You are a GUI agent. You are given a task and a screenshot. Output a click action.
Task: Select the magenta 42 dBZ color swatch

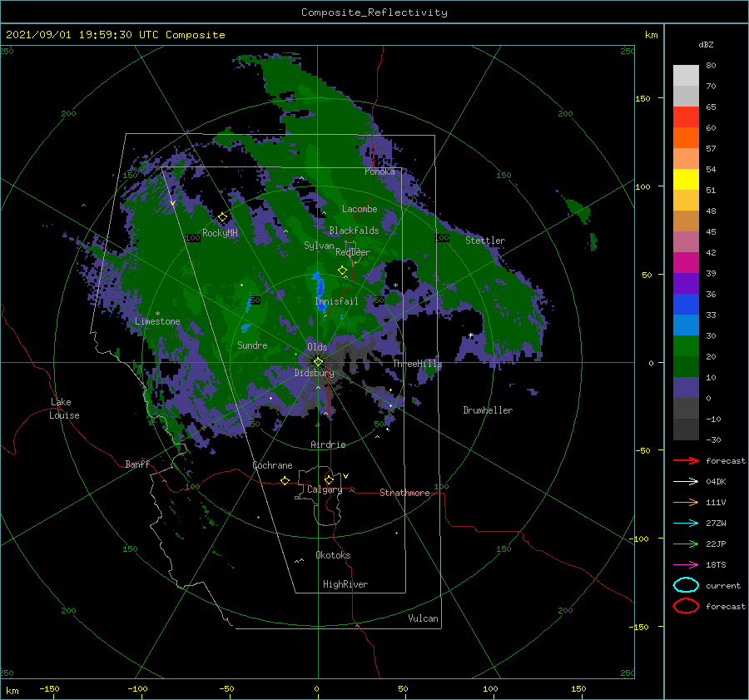click(x=686, y=262)
